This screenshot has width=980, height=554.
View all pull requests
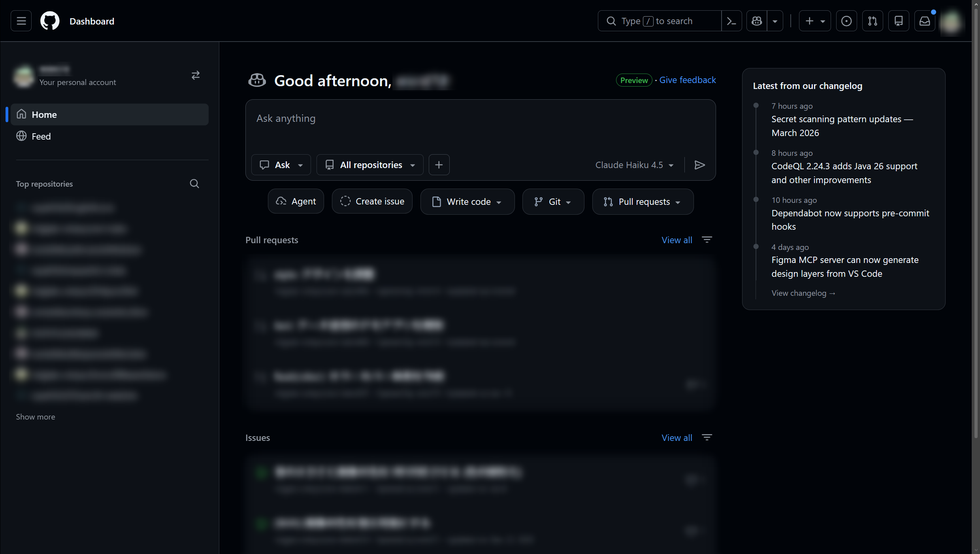(x=677, y=240)
